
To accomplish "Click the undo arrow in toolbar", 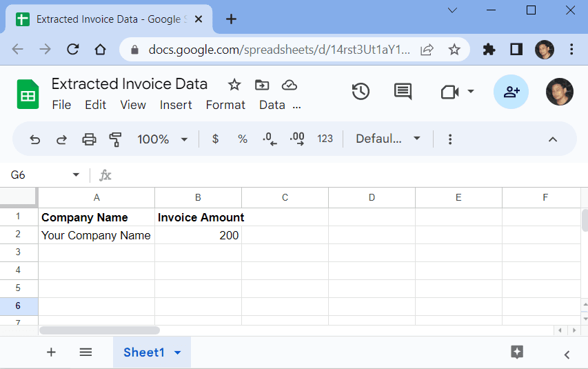I will tap(35, 139).
